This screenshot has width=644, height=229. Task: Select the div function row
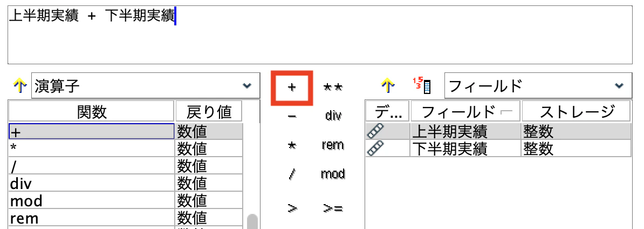click(126, 183)
